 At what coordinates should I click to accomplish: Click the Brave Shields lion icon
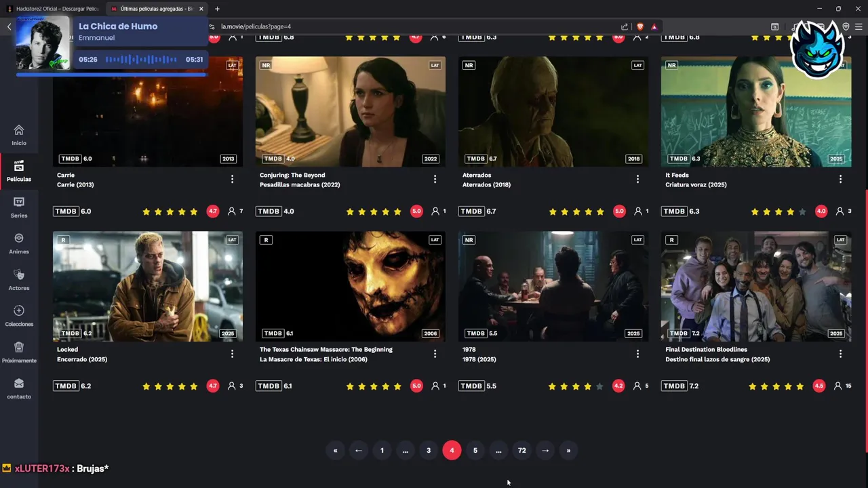[x=639, y=26]
